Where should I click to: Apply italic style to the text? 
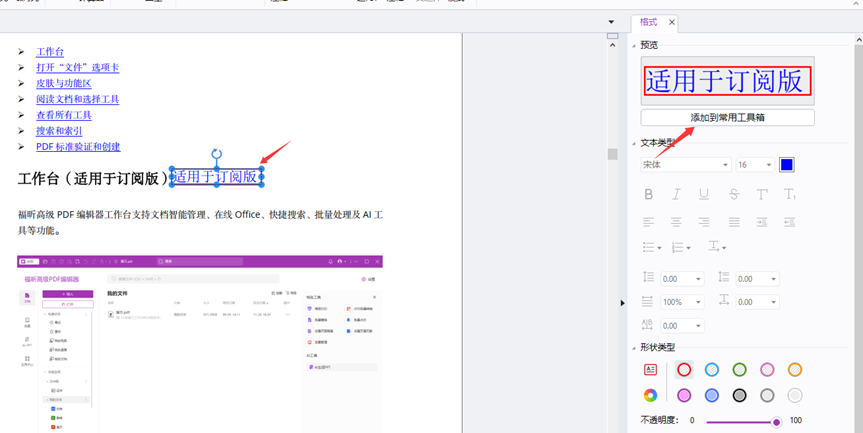pos(676,194)
